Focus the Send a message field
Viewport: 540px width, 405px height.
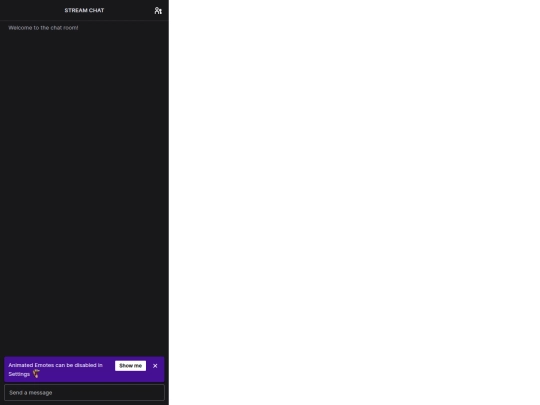coord(84,393)
